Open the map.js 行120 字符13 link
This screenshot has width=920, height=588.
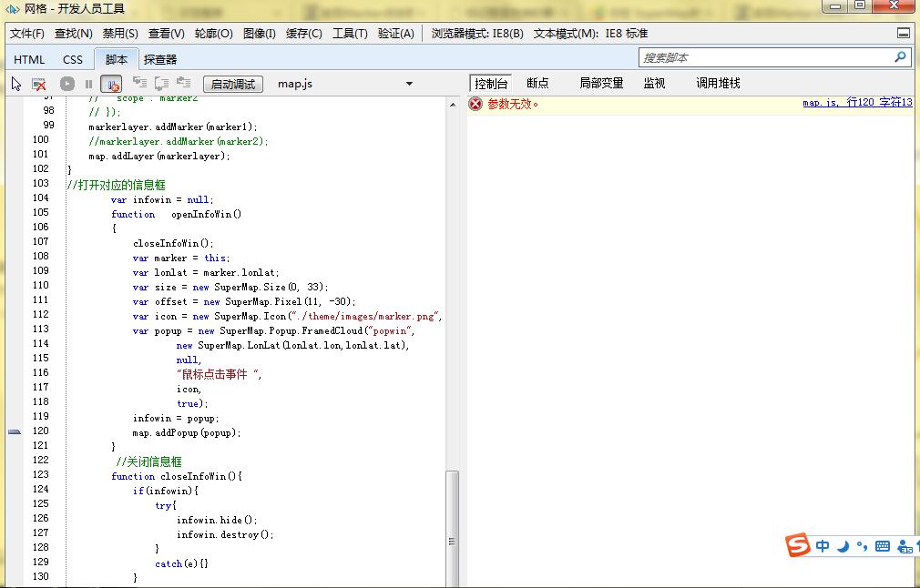857,102
